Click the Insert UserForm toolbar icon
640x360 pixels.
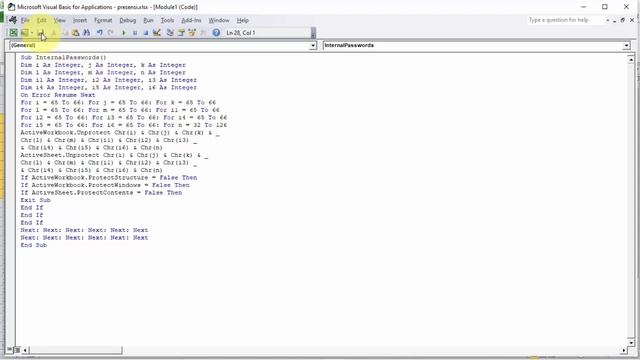tap(24, 33)
